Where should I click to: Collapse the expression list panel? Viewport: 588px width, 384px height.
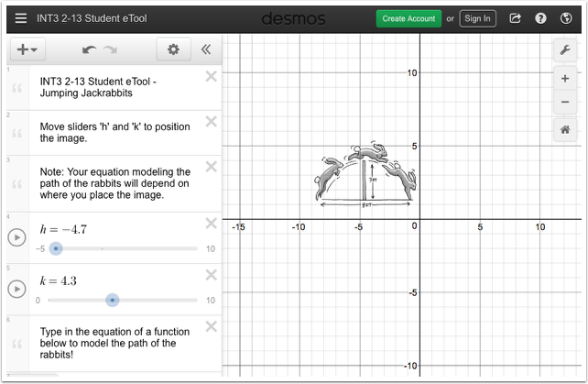(x=206, y=49)
